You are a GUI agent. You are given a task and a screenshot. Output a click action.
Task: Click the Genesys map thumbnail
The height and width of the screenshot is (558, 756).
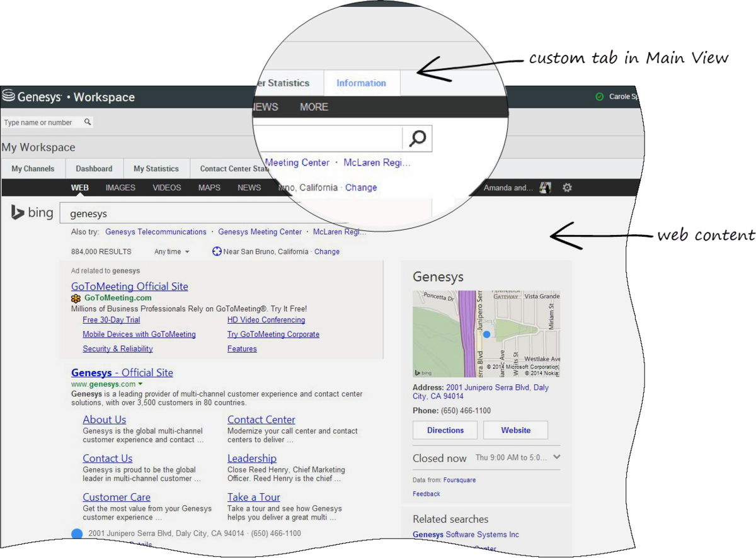click(x=486, y=334)
